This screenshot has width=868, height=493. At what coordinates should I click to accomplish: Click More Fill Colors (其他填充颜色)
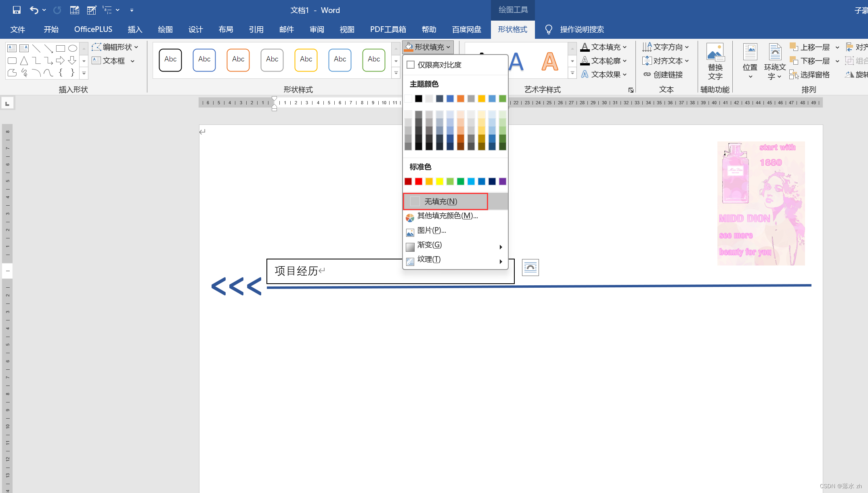447,216
